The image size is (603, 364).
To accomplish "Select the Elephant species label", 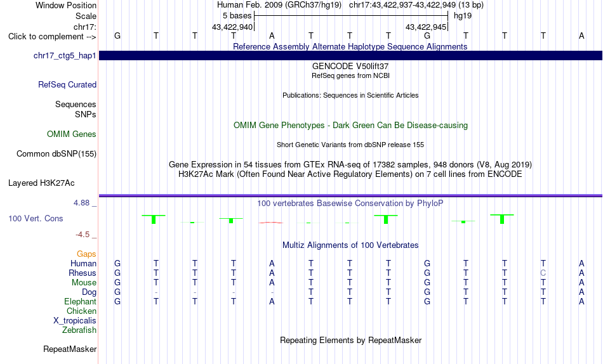I will pos(81,301).
